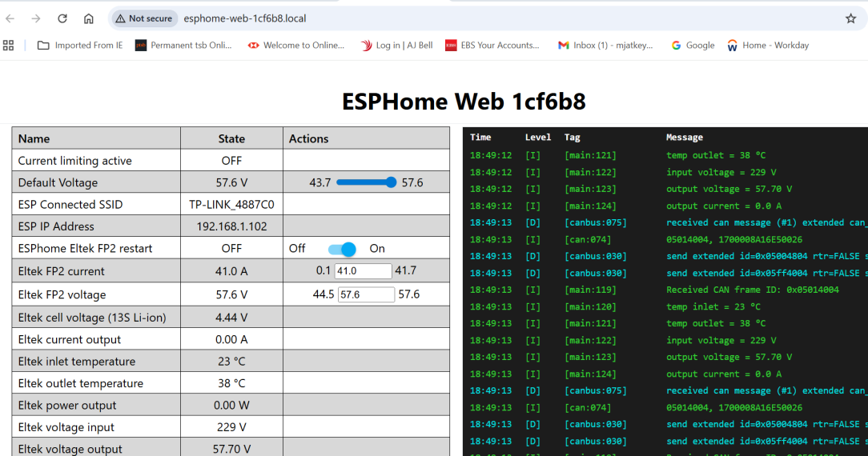
Task: Click Default Voltage 57.6 V state value
Action: pos(231,182)
